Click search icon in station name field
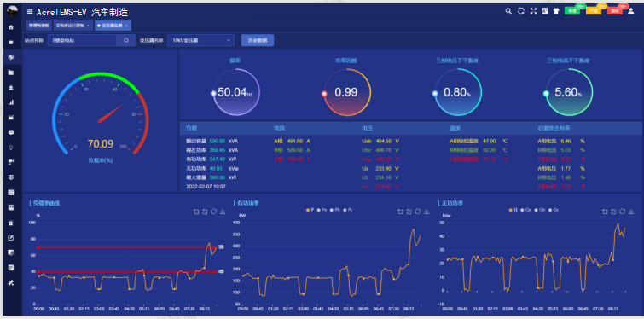 pyautogui.click(x=126, y=40)
